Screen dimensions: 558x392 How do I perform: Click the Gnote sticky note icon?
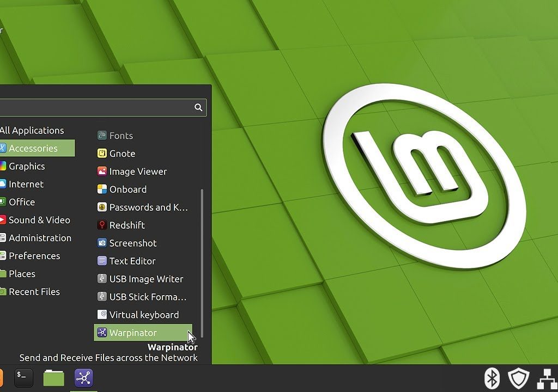pyautogui.click(x=102, y=154)
